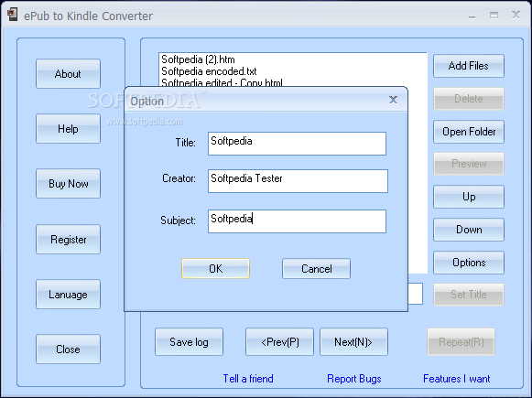Confirm the Option dialog with OK

(215, 268)
